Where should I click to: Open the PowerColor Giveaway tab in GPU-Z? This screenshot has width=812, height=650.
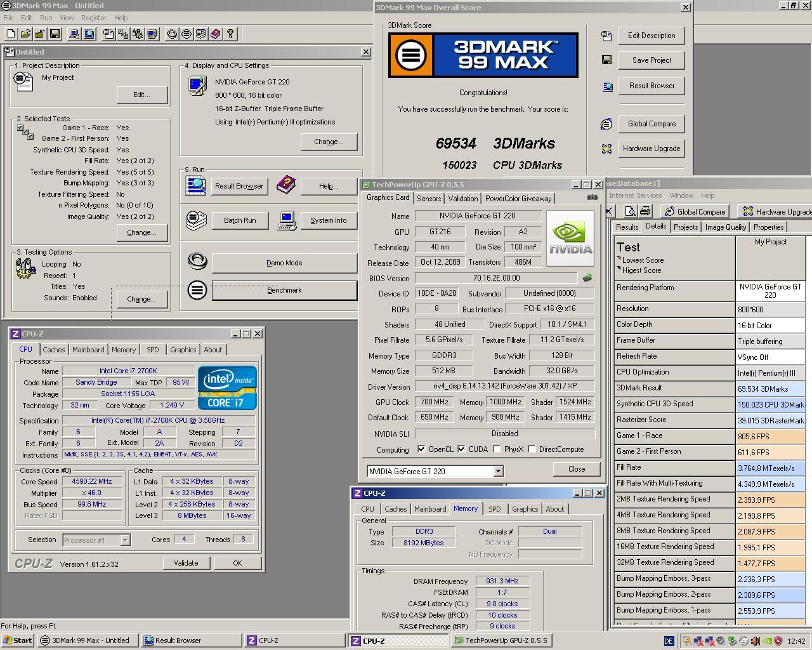tap(518, 198)
